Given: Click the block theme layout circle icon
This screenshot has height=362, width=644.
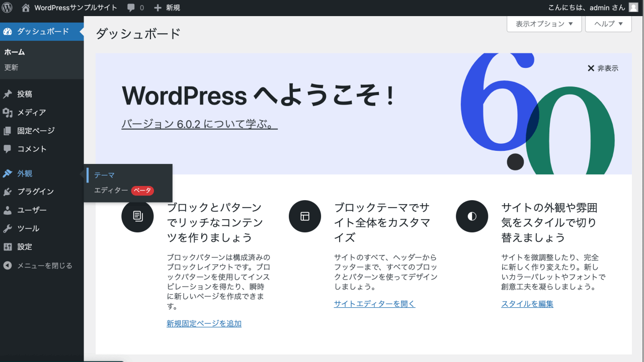Looking at the screenshot, I should point(305,216).
